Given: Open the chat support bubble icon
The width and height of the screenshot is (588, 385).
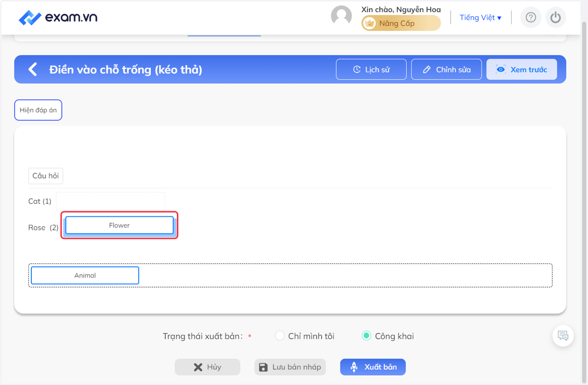Looking at the screenshot, I should 563,336.
